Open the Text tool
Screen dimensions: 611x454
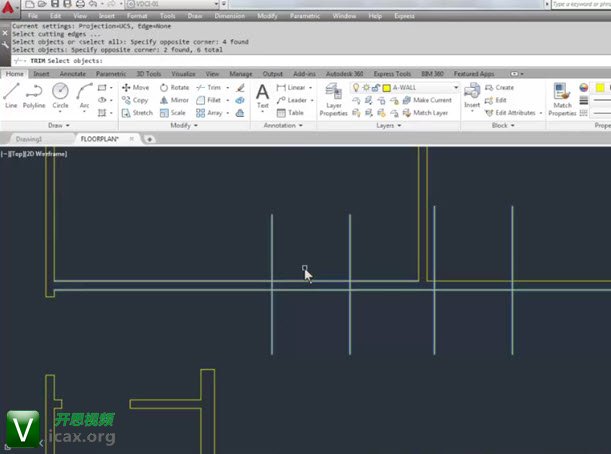[x=262, y=96]
